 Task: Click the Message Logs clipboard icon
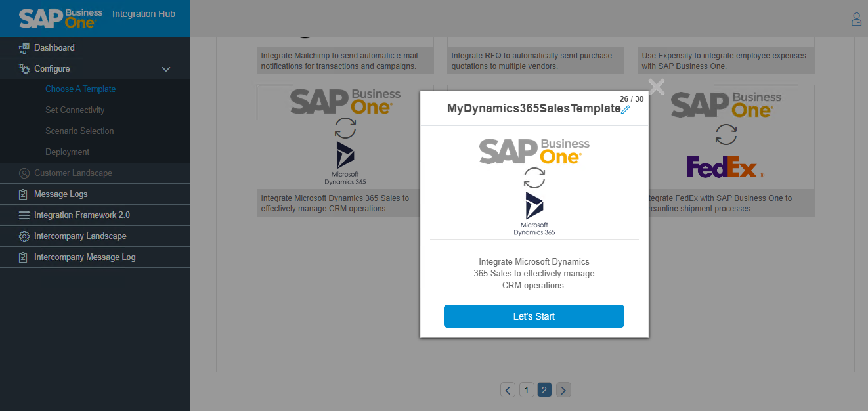pyautogui.click(x=24, y=194)
